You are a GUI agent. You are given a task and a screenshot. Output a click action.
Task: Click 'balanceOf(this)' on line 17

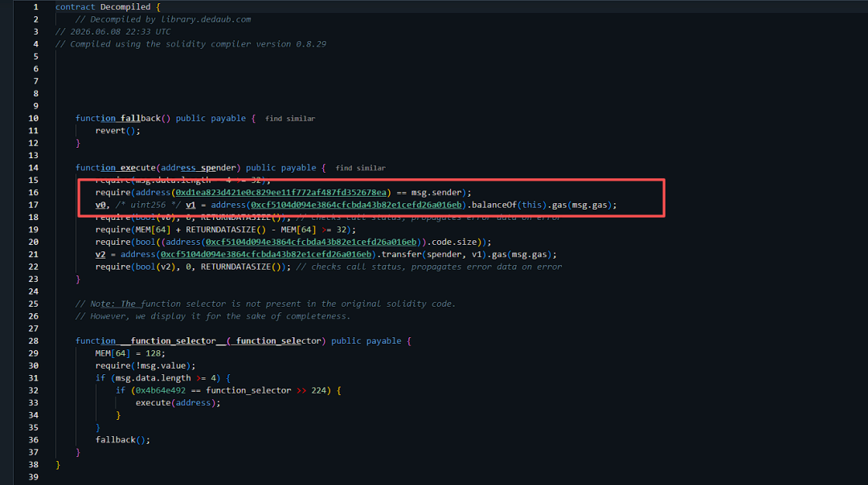509,205
